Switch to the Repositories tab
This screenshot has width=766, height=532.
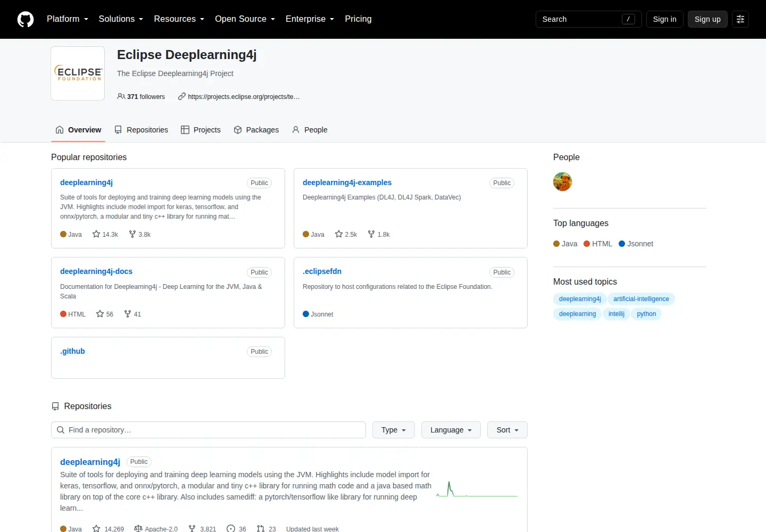pyautogui.click(x=141, y=130)
